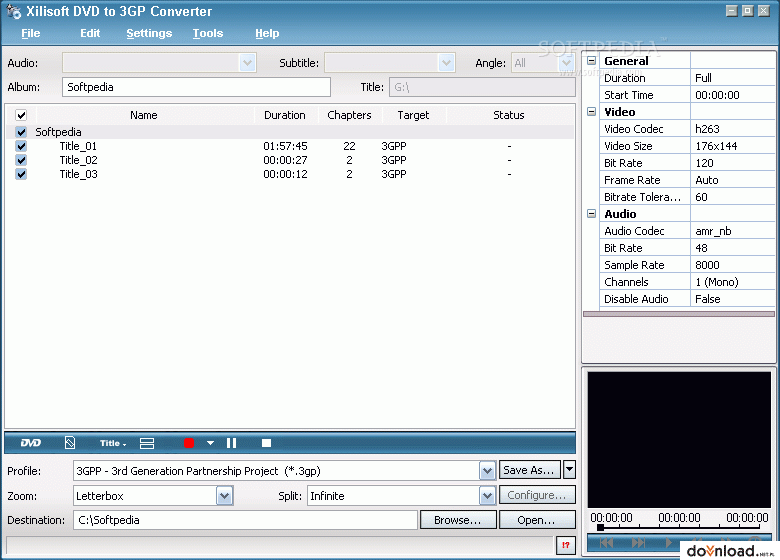Click the conversion progress bar
780x560 pixels.
(280, 545)
